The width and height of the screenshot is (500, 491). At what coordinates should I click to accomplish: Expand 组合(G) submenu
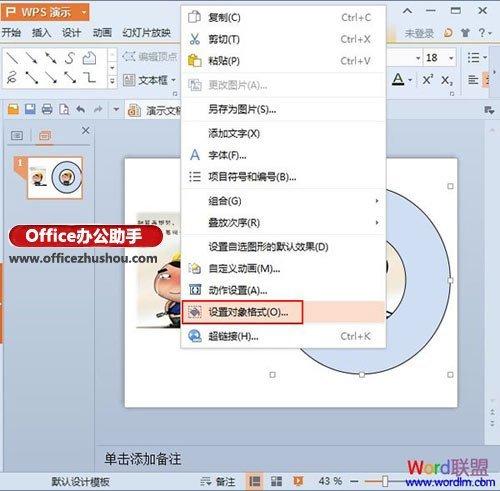[x=284, y=201]
